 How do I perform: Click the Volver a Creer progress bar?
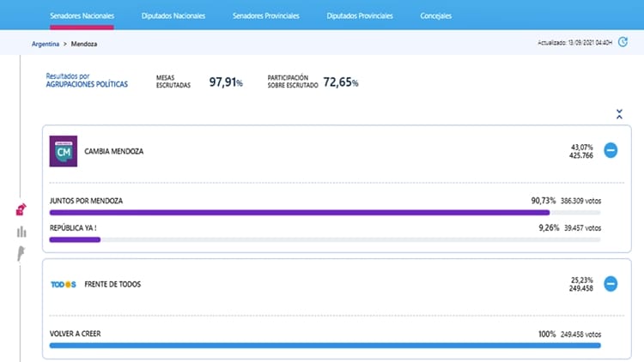[325, 346]
